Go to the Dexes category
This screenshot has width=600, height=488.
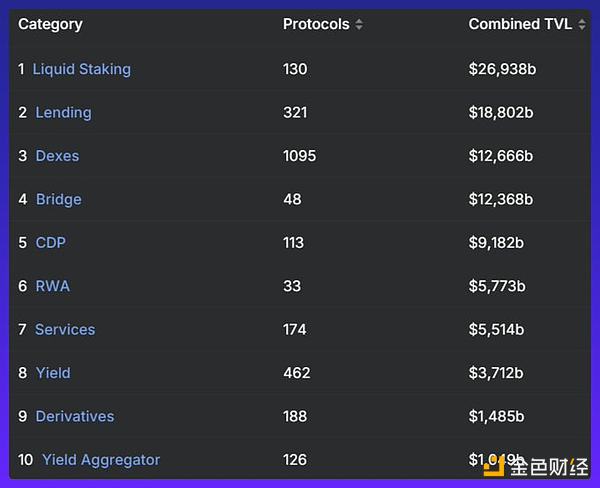coord(57,156)
